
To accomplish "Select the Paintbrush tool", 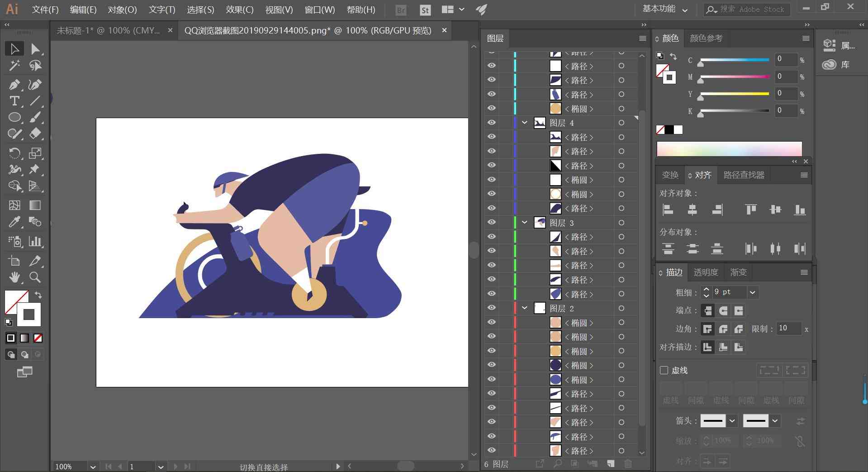I will click(x=35, y=118).
